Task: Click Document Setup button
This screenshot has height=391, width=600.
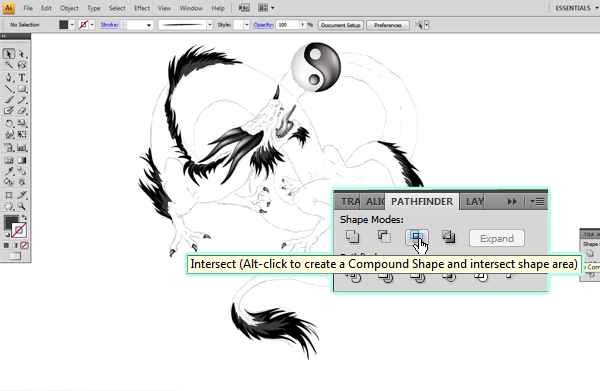Action: click(x=341, y=25)
